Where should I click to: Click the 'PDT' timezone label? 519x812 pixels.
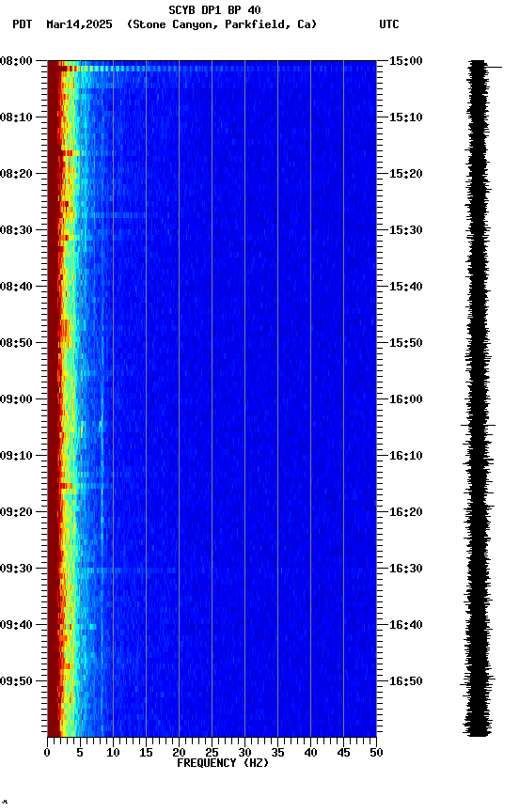pyautogui.click(x=23, y=24)
